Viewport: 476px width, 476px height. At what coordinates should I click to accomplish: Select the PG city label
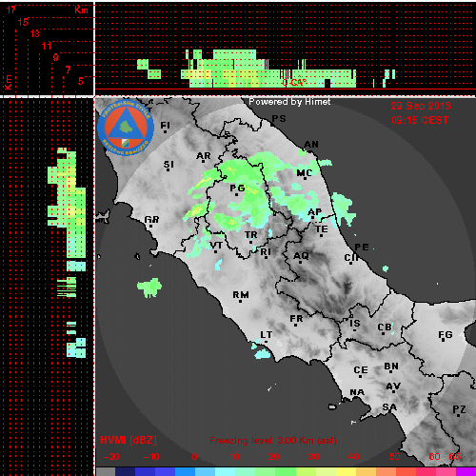pos(237,188)
